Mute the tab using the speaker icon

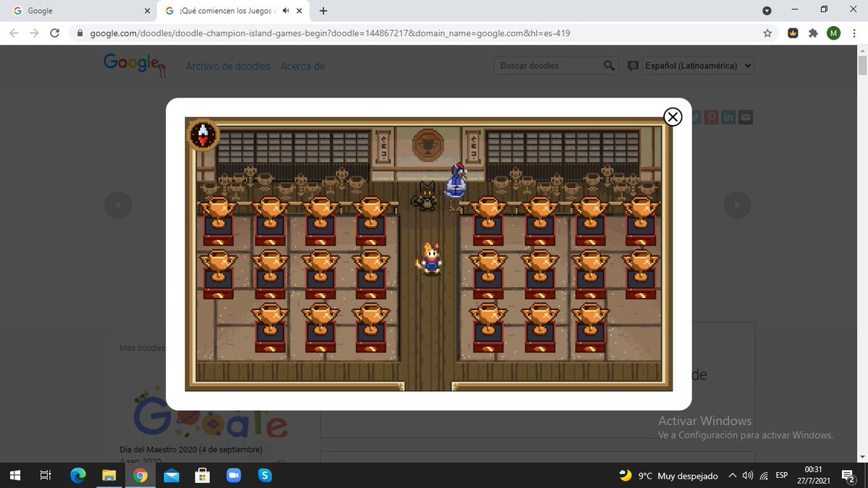[x=286, y=11]
